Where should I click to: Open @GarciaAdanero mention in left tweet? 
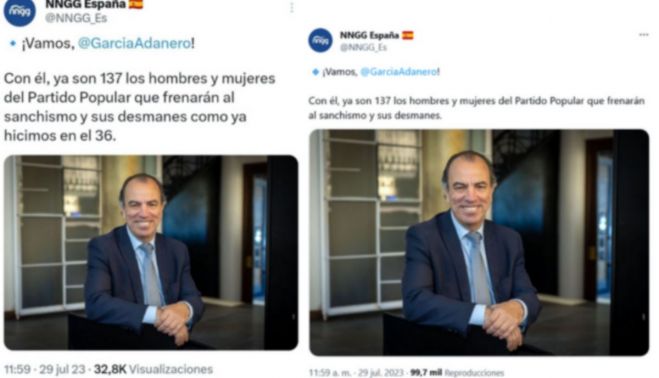pos(134,43)
